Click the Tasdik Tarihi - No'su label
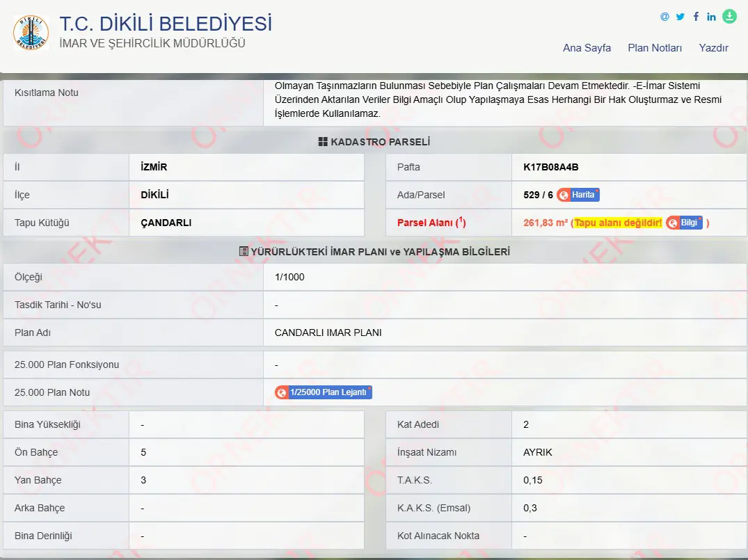The width and height of the screenshot is (748, 560). tap(58, 305)
